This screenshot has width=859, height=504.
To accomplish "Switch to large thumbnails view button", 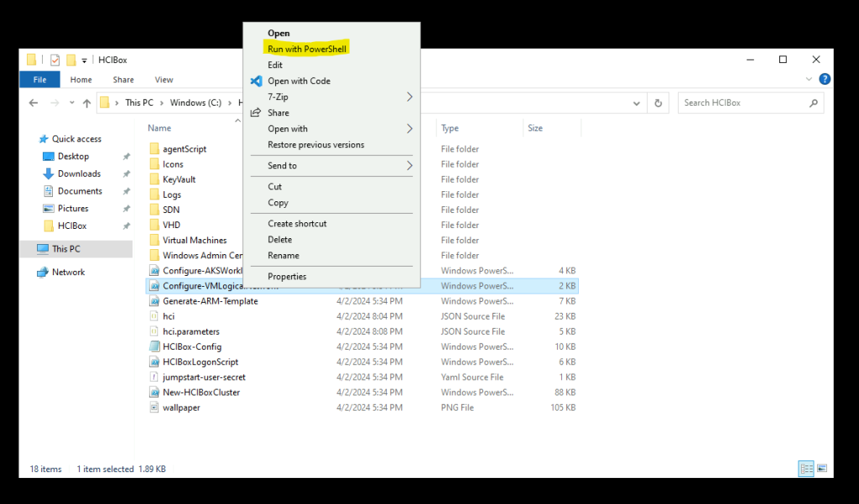I will 822,469.
